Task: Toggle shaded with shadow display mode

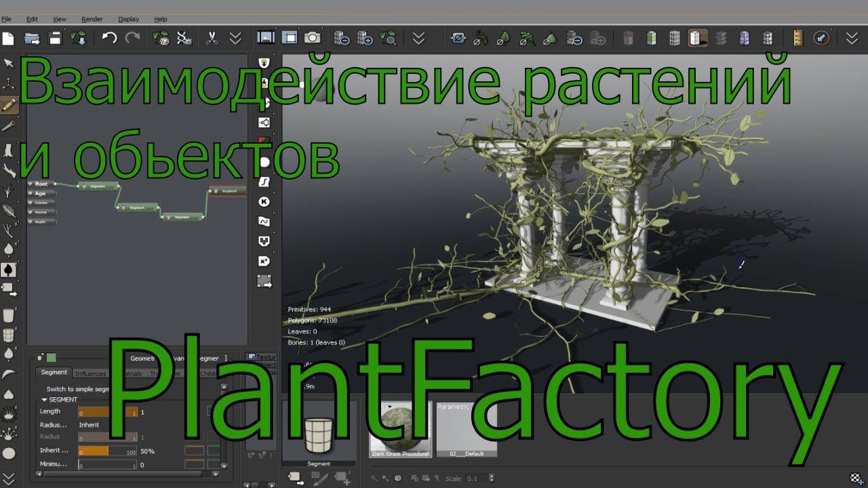Action: point(698,38)
